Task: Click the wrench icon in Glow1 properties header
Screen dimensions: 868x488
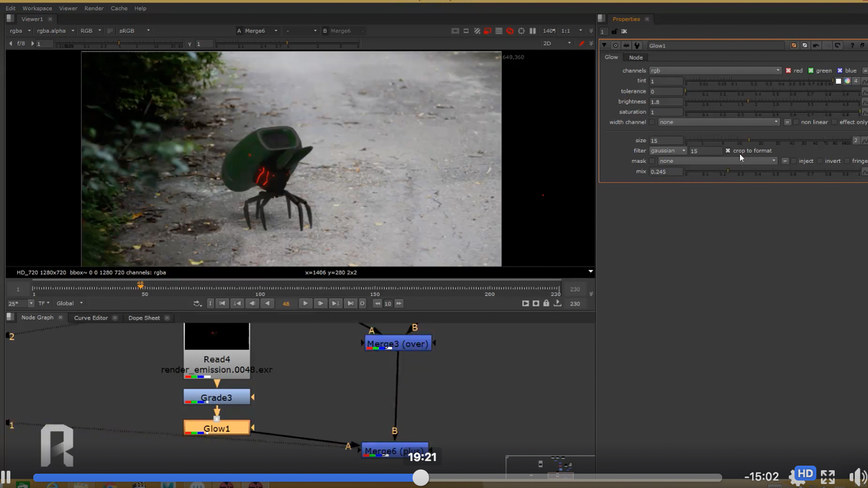Action: [x=637, y=45]
